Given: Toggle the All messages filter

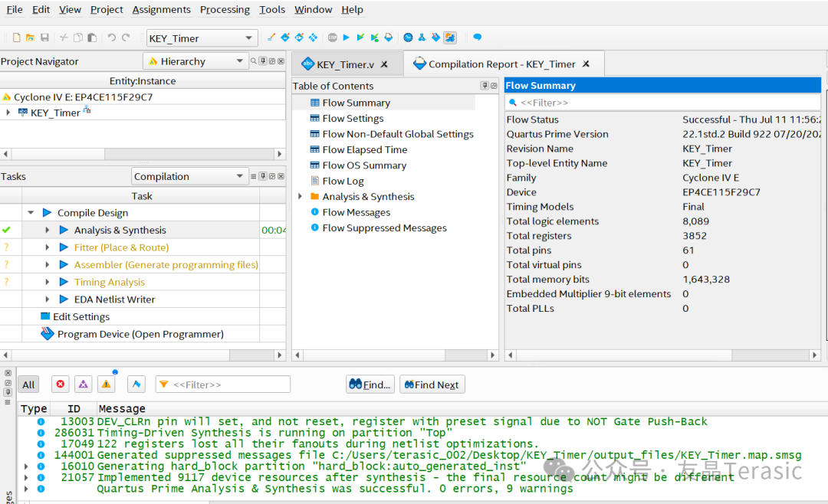Looking at the screenshot, I should [x=28, y=385].
